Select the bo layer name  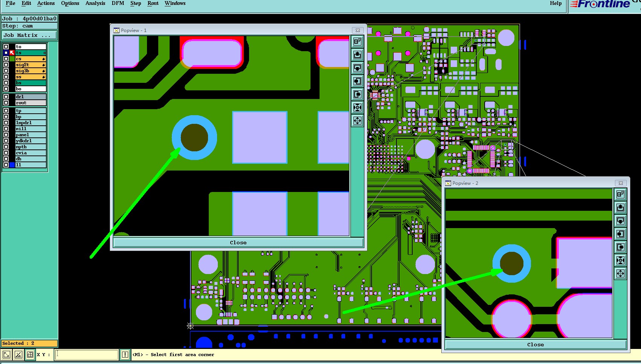pyautogui.click(x=31, y=89)
